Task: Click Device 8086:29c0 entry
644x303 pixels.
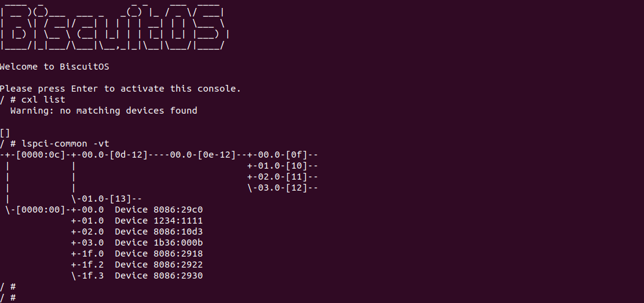Action: coord(158,210)
